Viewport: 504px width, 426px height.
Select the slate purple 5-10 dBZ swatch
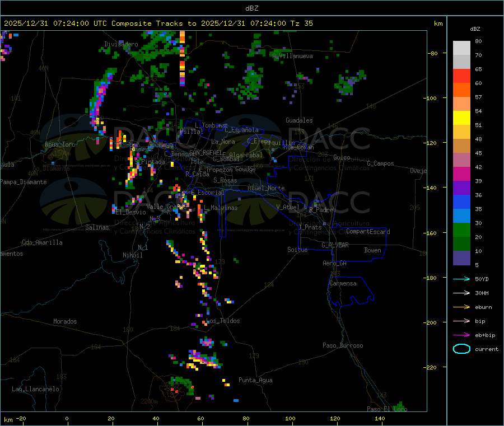pos(461,258)
